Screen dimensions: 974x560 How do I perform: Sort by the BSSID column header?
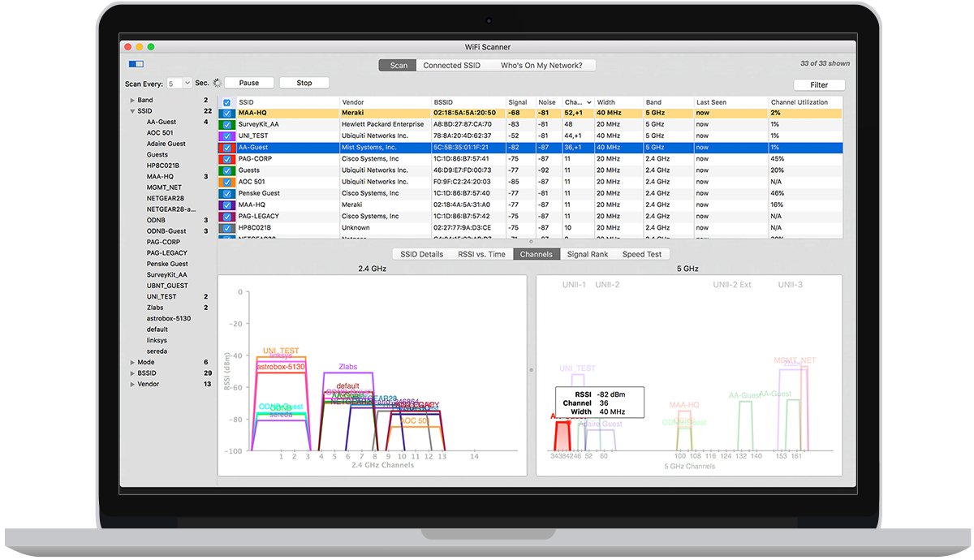468,102
